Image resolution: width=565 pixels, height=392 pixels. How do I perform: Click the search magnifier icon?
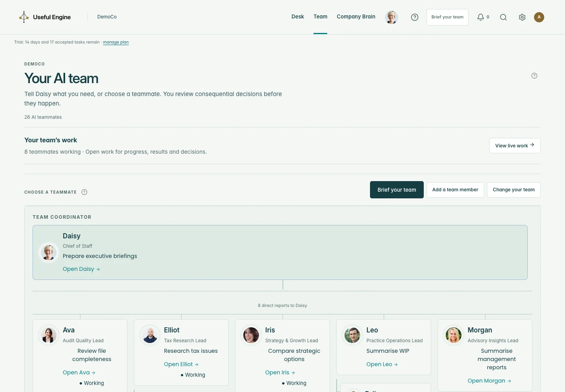tap(503, 17)
